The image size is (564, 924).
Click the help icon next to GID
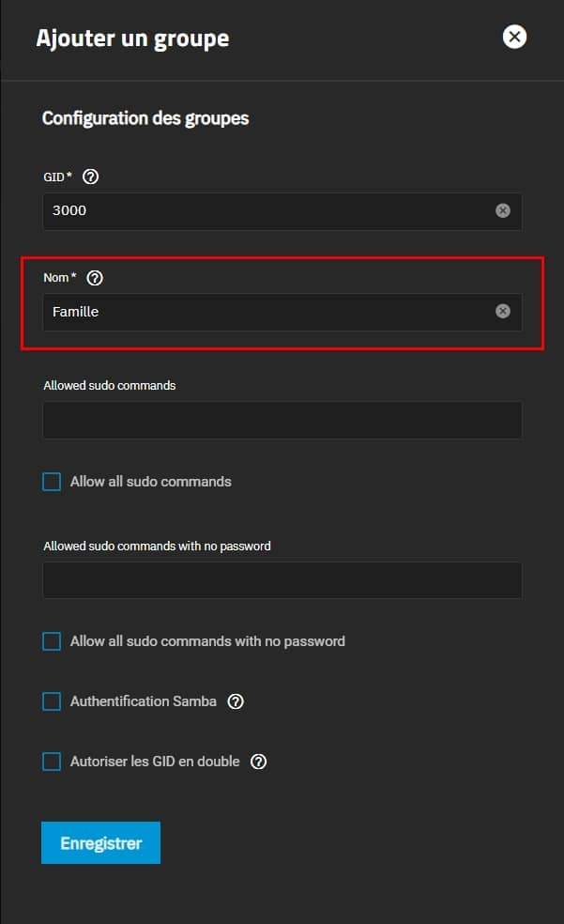pyautogui.click(x=91, y=177)
